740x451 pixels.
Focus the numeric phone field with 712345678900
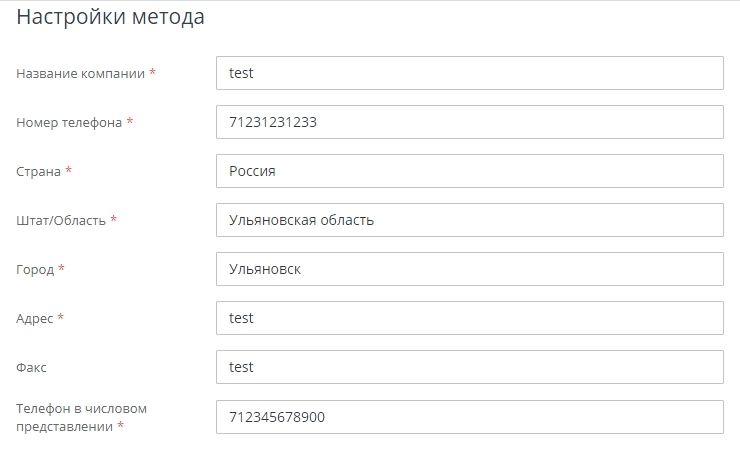pyautogui.click(x=469, y=417)
